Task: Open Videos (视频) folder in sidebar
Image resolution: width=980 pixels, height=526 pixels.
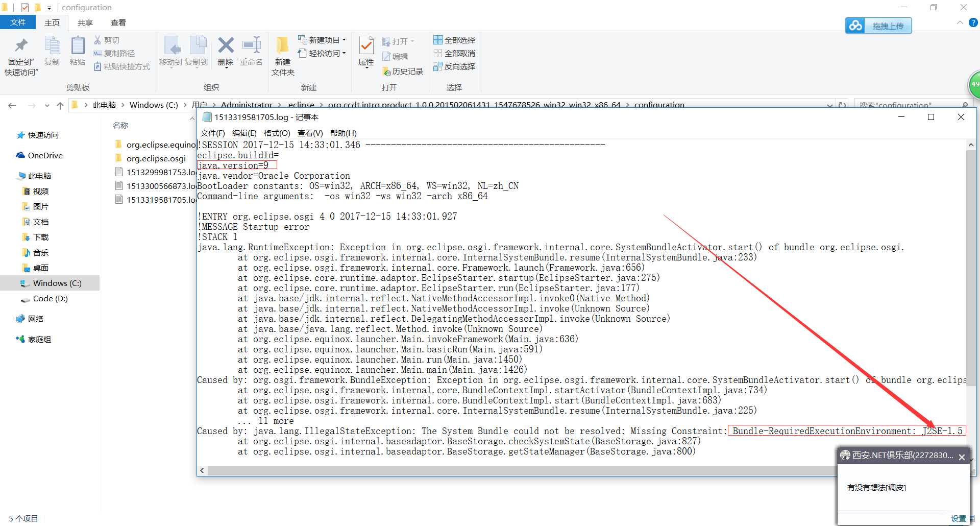Action: (x=35, y=191)
